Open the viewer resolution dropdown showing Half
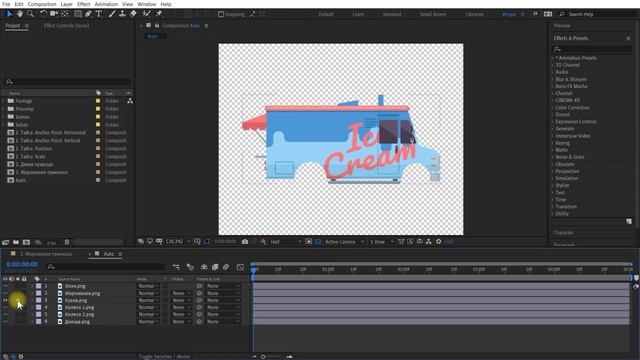The width and height of the screenshot is (640, 360). coord(285,242)
